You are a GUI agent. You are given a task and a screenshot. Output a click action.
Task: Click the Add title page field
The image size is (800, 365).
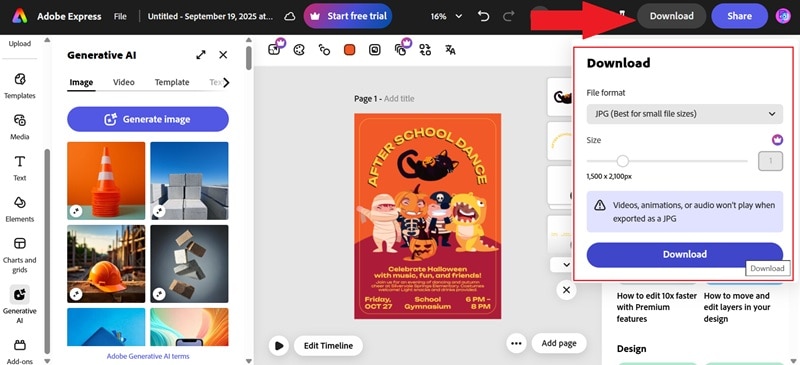[x=399, y=99]
